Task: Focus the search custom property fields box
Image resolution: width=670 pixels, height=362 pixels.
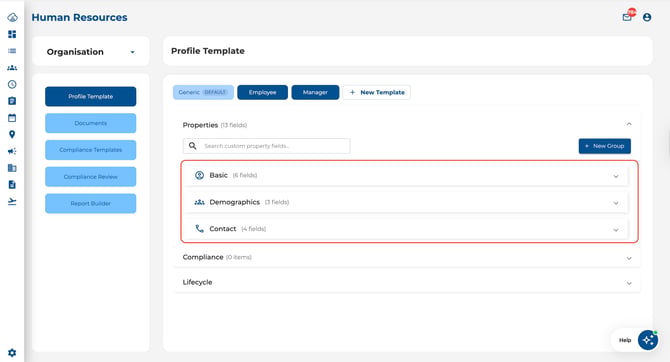Action: coord(267,146)
